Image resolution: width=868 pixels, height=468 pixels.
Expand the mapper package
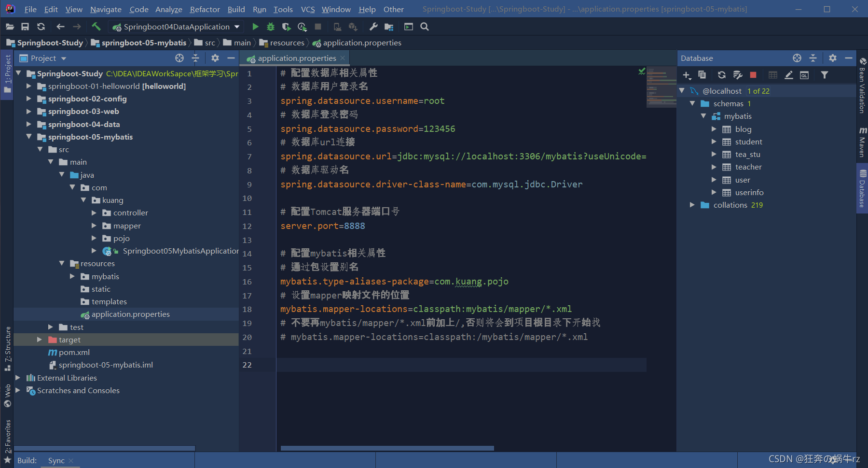click(x=94, y=226)
